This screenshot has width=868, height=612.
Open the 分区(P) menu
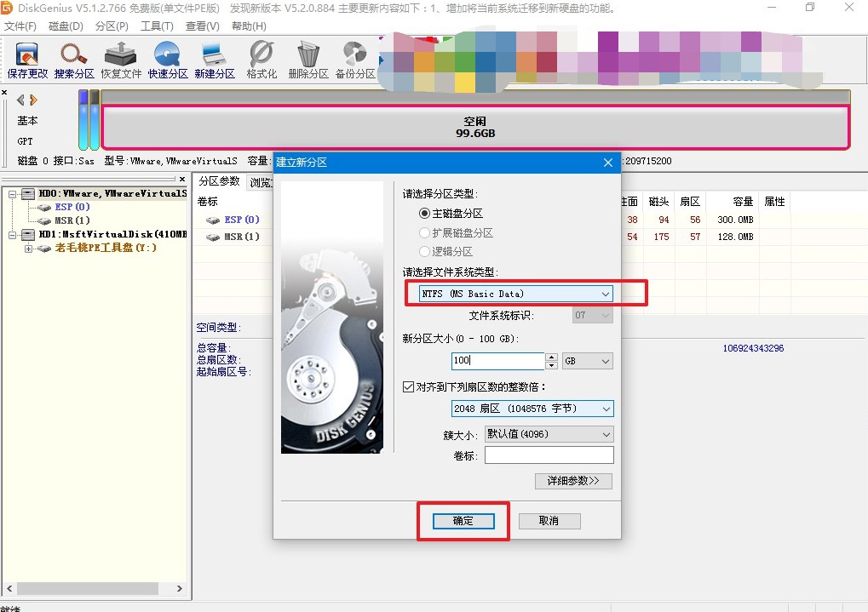(112, 26)
